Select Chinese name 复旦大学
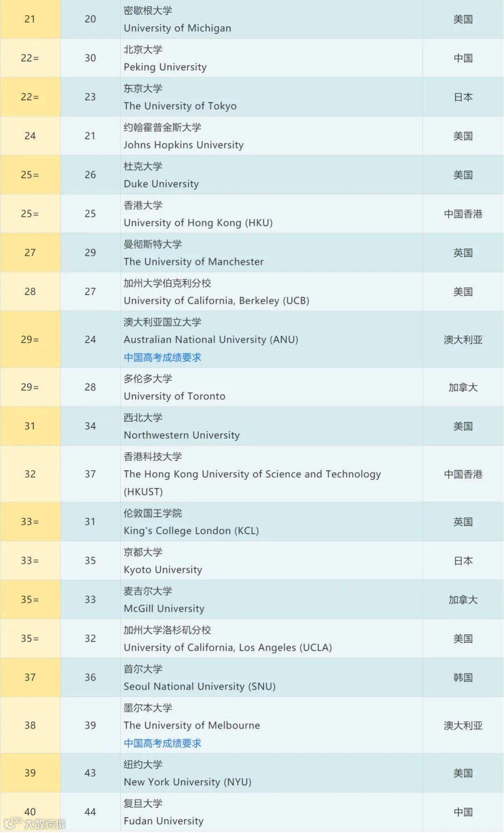This screenshot has height=833, width=504. tap(143, 804)
